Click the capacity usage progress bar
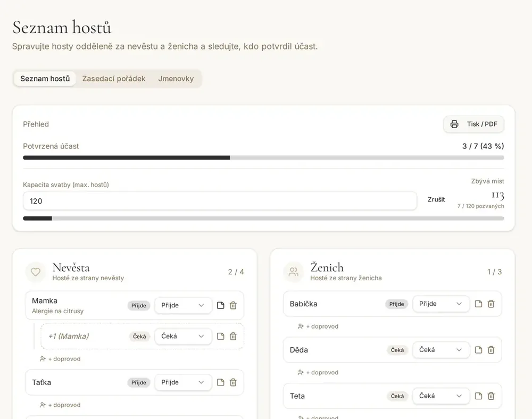The image size is (532, 419). point(263,219)
